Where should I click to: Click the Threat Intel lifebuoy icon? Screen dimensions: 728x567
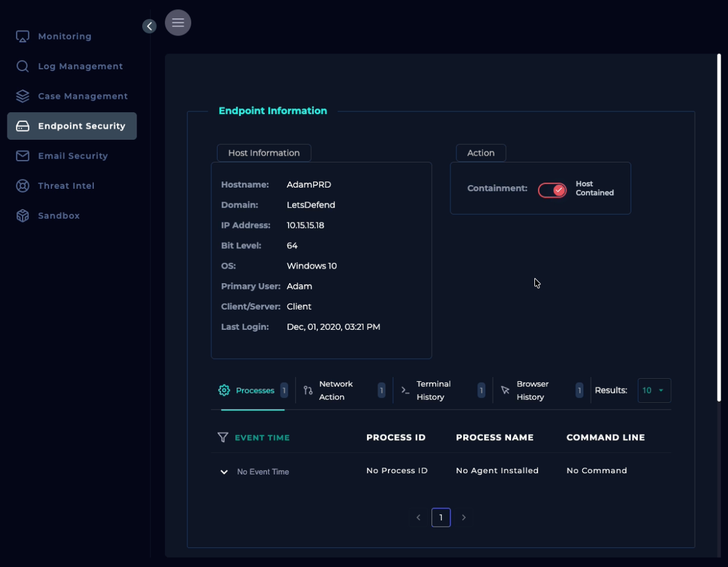(x=23, y=186)
